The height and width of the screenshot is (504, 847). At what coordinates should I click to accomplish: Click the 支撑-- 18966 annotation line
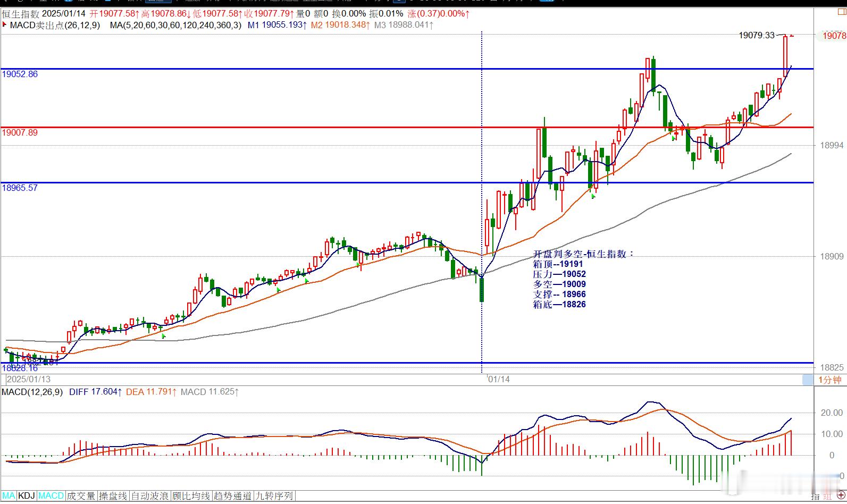point(559,295)
